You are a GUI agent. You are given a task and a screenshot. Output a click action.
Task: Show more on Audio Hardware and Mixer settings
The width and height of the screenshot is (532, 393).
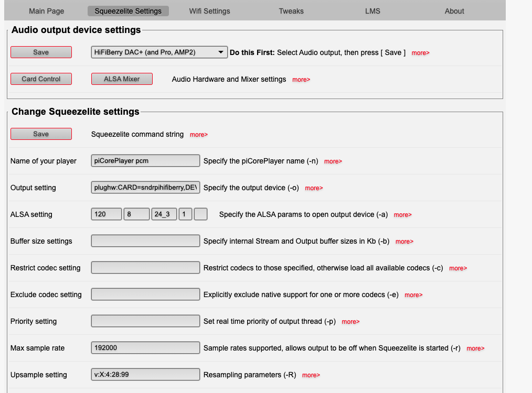[301, 80]
